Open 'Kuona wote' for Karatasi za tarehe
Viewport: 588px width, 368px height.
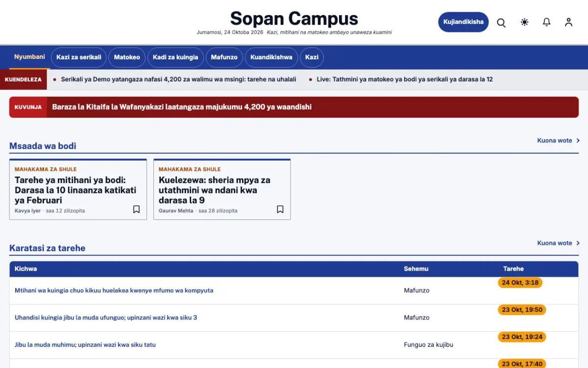coord(558,243)
